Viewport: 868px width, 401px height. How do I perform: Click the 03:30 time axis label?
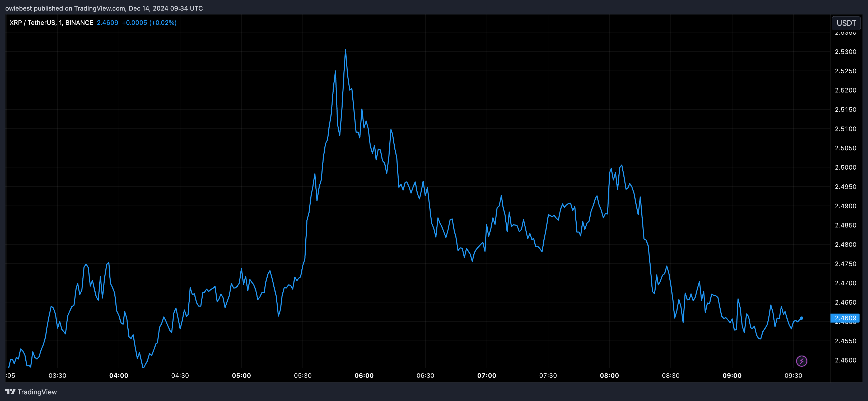coord(57,375)
